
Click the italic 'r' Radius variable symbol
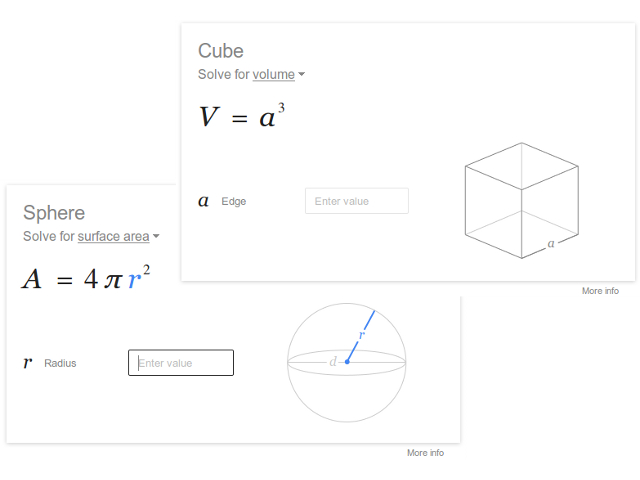pyautogui.click(x=28, y=362)
